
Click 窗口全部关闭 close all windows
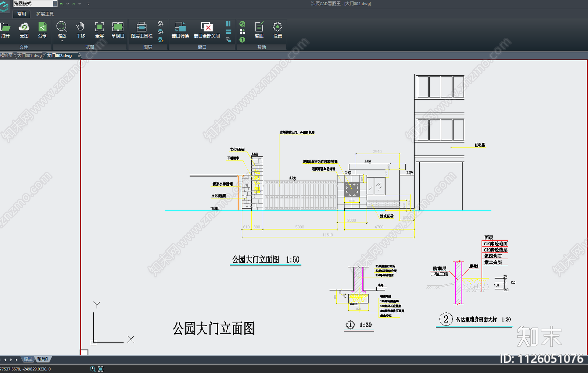coord(207,30)
